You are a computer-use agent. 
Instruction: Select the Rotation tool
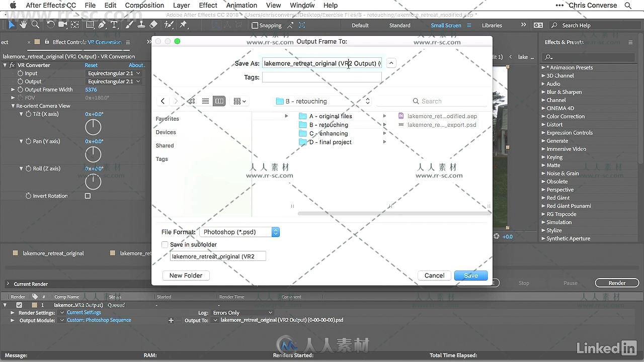click(51, 25)
